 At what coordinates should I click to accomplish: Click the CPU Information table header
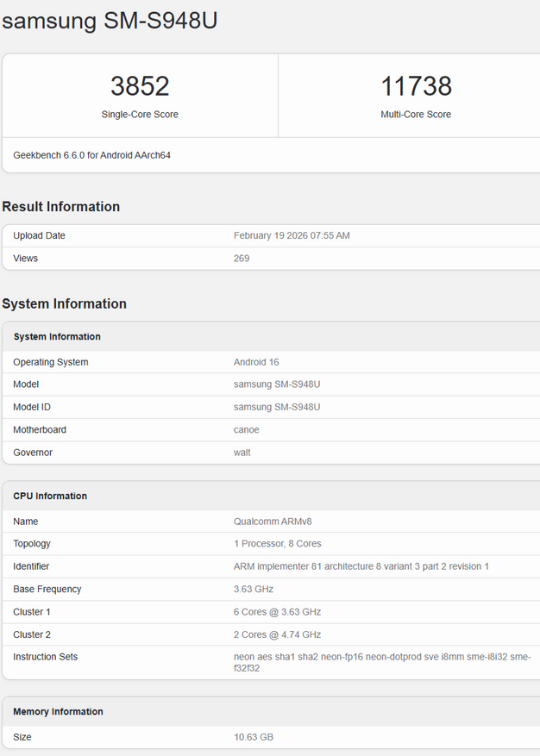50,496
